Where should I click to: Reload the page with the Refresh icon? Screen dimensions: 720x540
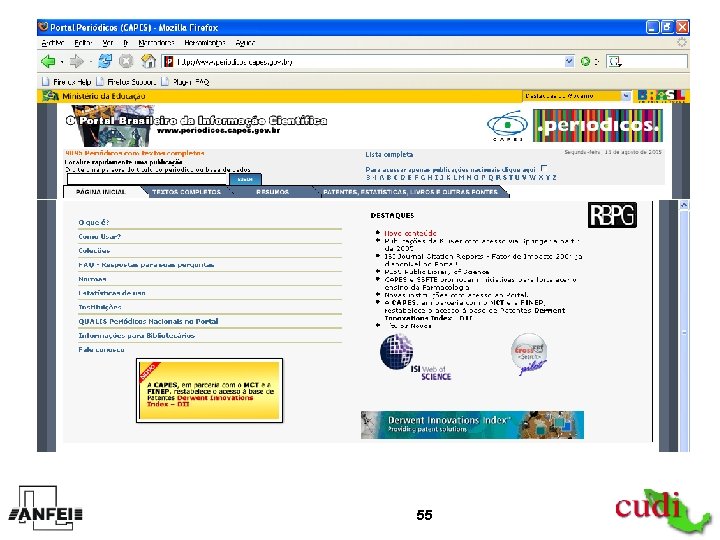[x=105, y=61]
